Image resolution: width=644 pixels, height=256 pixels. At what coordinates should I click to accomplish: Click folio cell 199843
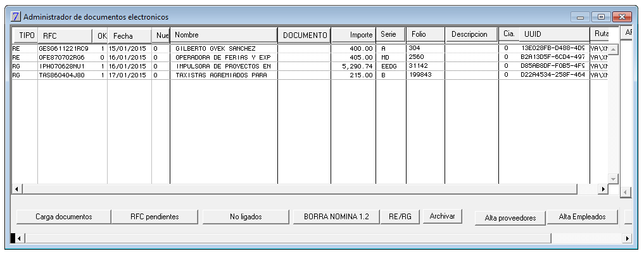[420, 74]
